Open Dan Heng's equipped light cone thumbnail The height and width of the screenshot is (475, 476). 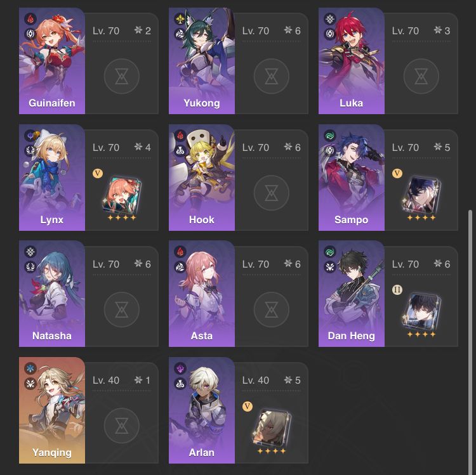pyautogui.click(x=421, y=312)
